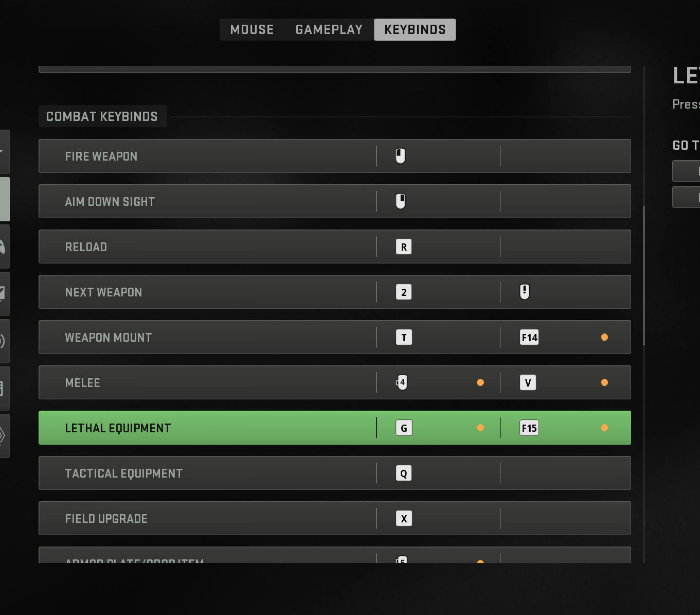Click orange dot on Lethal Equipment F15 binding

pos(604,428)
